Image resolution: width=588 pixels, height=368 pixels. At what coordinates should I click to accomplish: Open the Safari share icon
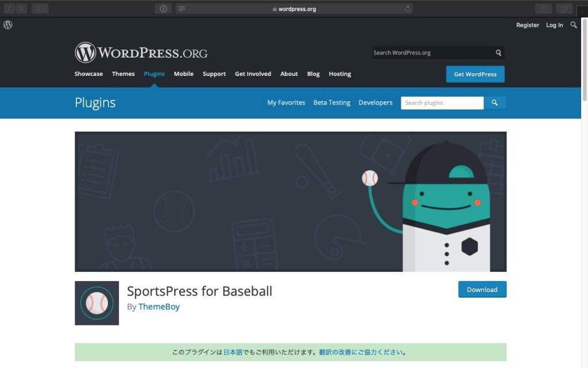coord(543,9)
